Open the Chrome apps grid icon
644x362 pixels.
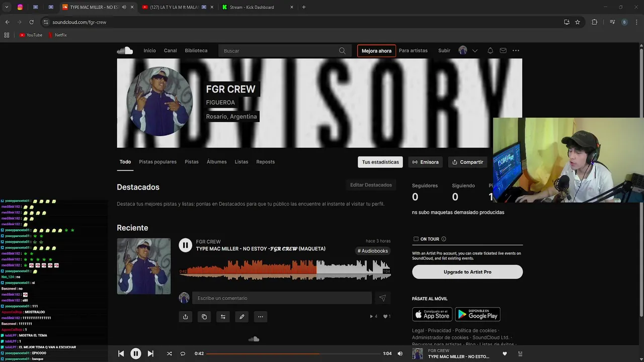pyautogui.click(x=7, y=35)
